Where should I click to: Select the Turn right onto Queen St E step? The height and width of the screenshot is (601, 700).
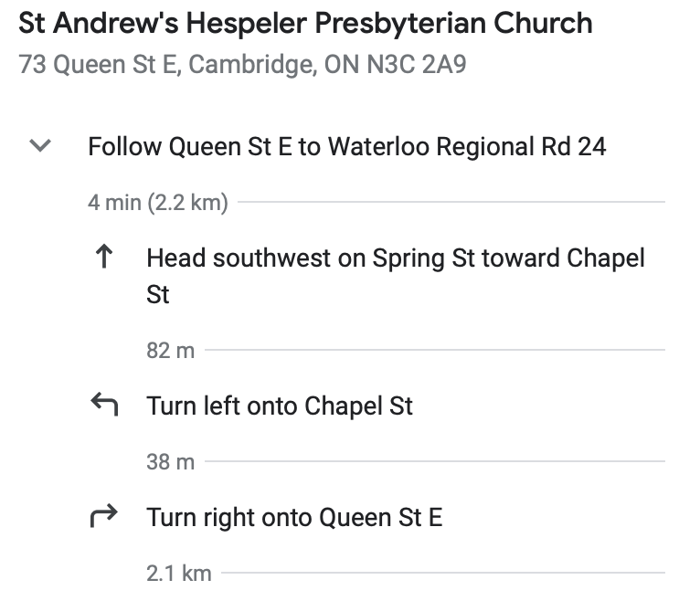point(294,518)
